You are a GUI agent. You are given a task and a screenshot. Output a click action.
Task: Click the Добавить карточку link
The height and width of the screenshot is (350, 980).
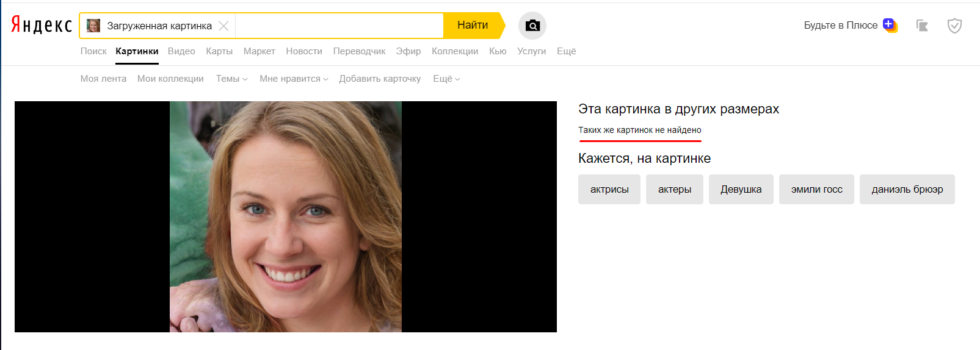tap(380, 79)
